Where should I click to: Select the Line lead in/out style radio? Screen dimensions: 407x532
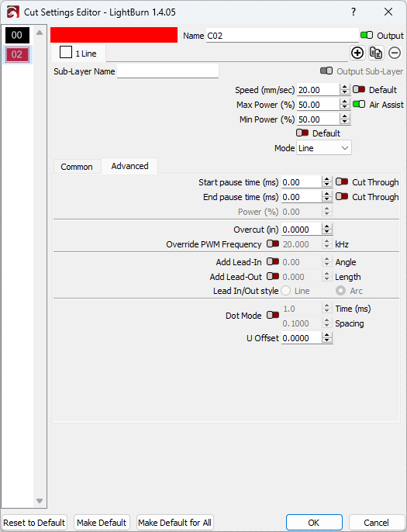click(x=286, y=291)
